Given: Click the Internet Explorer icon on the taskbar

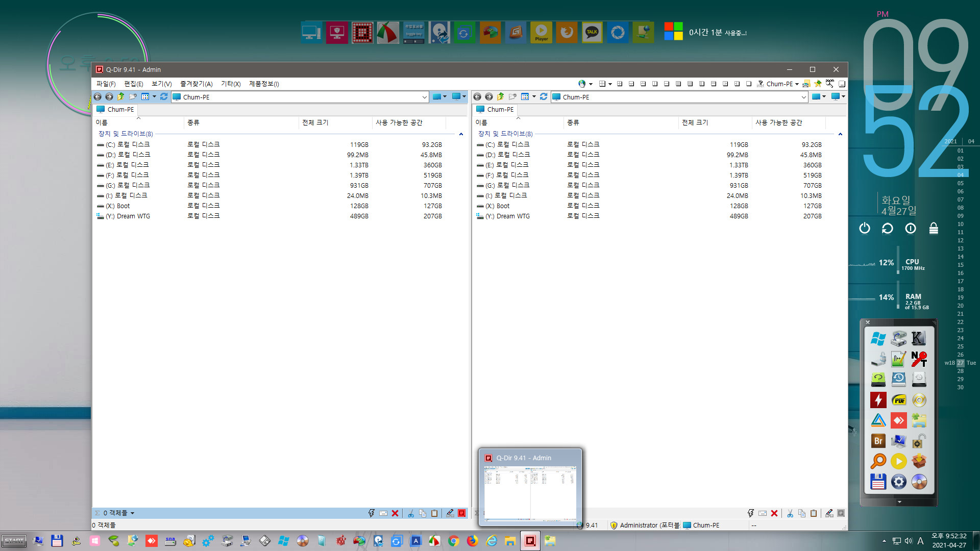Looking at the screenshot, I should pos(492,541).
